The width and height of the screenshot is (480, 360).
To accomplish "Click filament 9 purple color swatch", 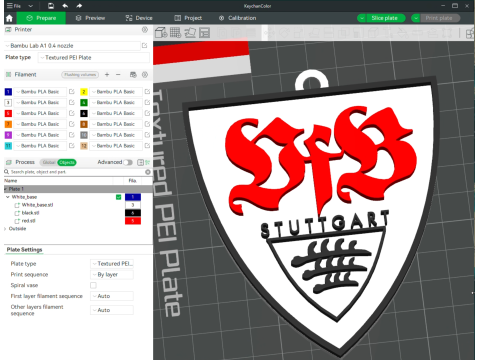I will point(8,135).
